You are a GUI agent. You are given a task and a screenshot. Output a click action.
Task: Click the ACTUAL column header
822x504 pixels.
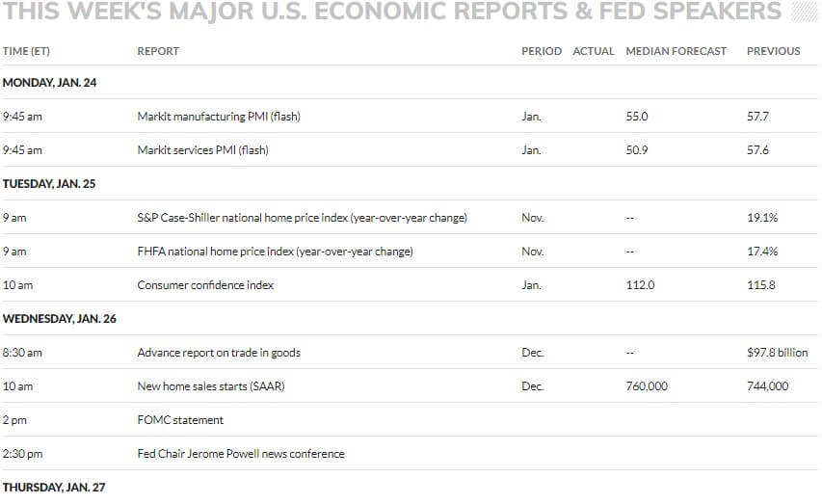(594, 51)
